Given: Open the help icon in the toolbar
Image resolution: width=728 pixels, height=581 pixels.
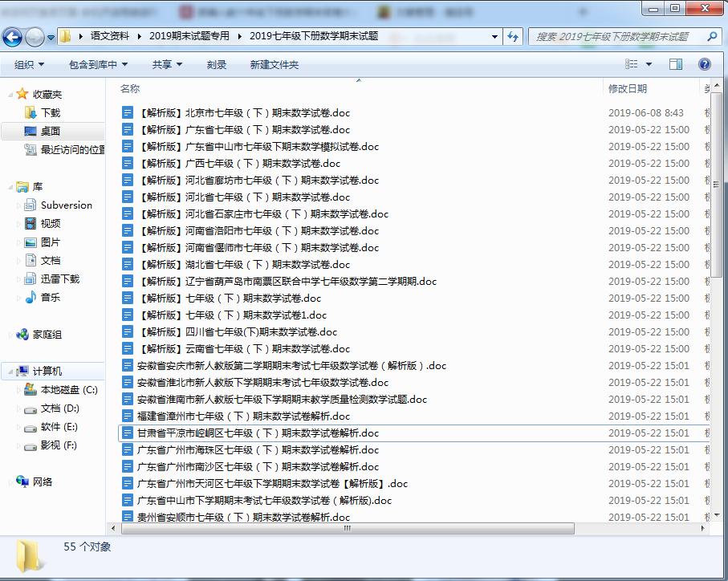Looking at the screenshot, I should click(704, 63).
